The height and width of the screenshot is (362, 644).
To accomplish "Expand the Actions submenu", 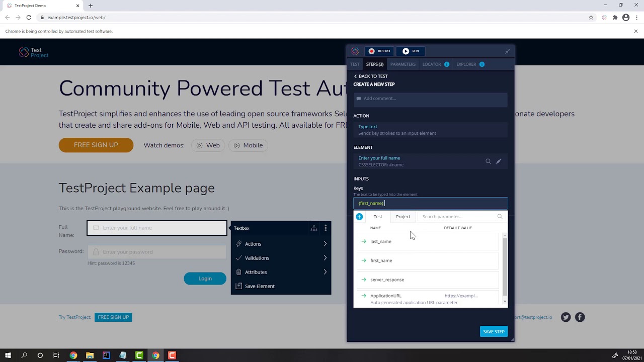I will point(281,244).
